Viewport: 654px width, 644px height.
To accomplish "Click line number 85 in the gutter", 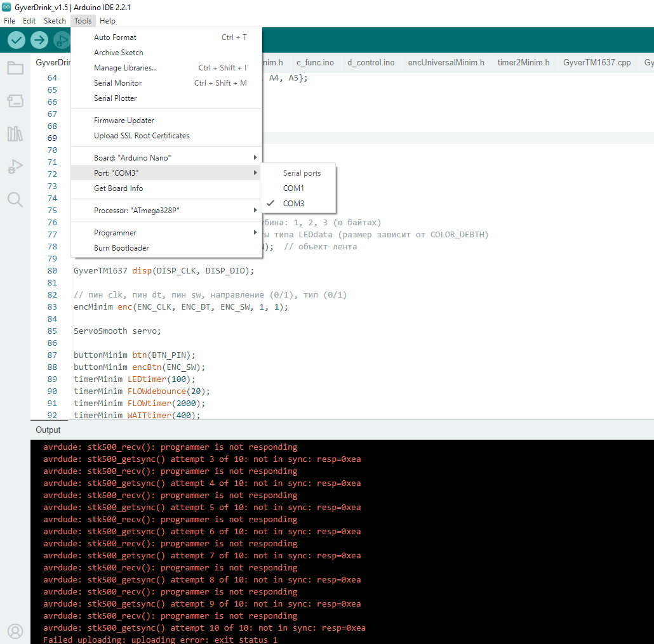I will (52, 331).
